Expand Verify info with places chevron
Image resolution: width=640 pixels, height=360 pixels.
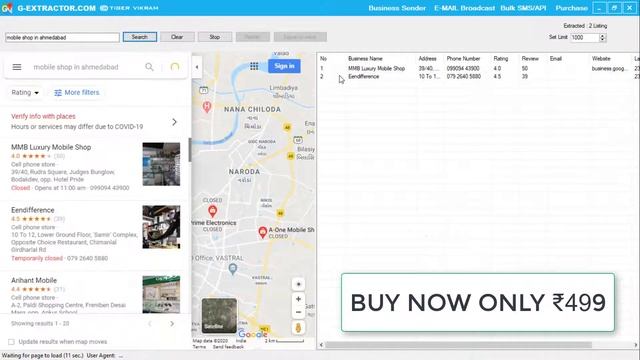click(174, 122)
